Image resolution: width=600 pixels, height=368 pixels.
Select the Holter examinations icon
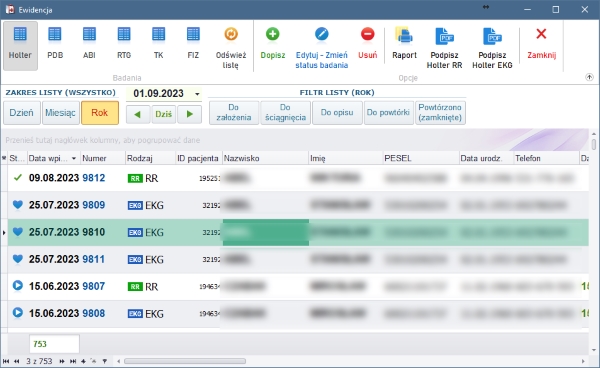[20, 35]
